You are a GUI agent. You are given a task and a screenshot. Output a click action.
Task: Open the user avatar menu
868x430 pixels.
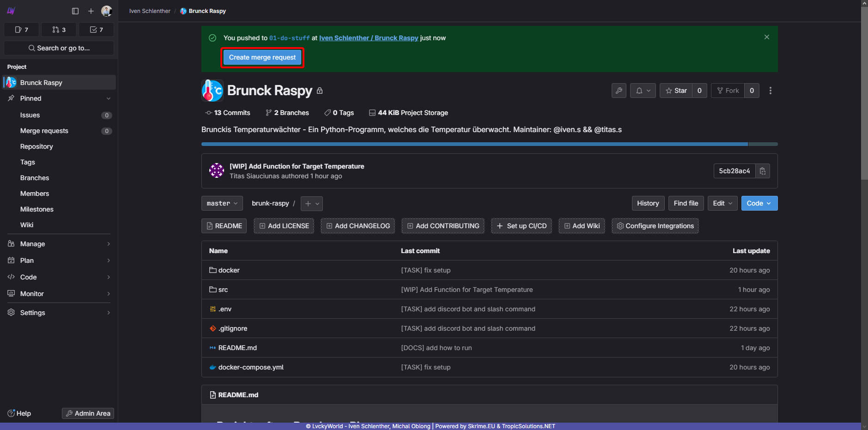tap(106, 11)
